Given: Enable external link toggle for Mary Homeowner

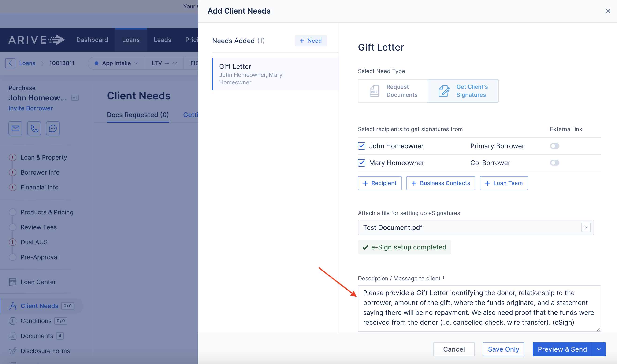Looking at the screenshot, I should click(554, 163).
